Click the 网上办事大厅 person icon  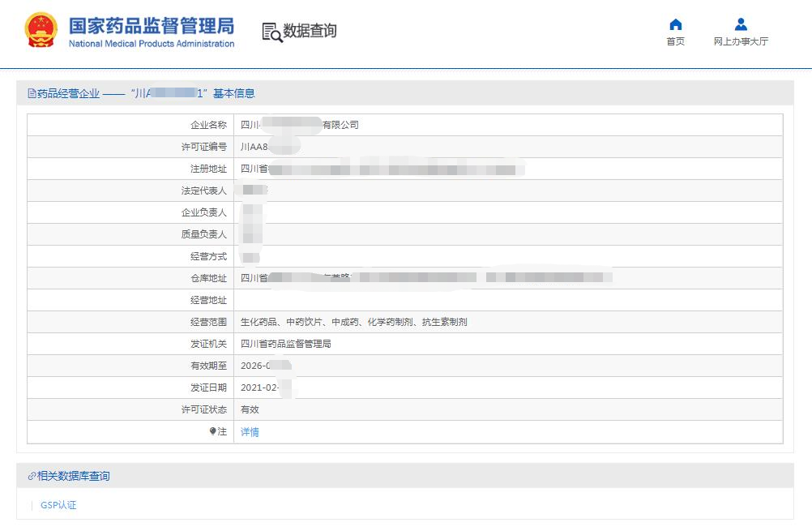[x=741, y=24]
